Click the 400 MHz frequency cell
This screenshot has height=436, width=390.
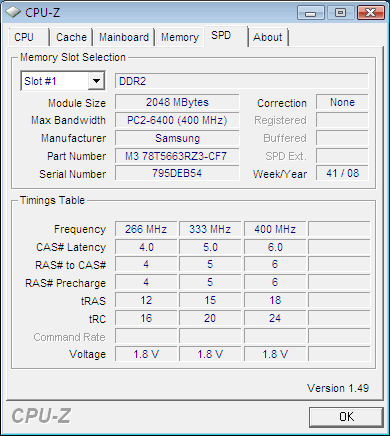click(275, 229)
